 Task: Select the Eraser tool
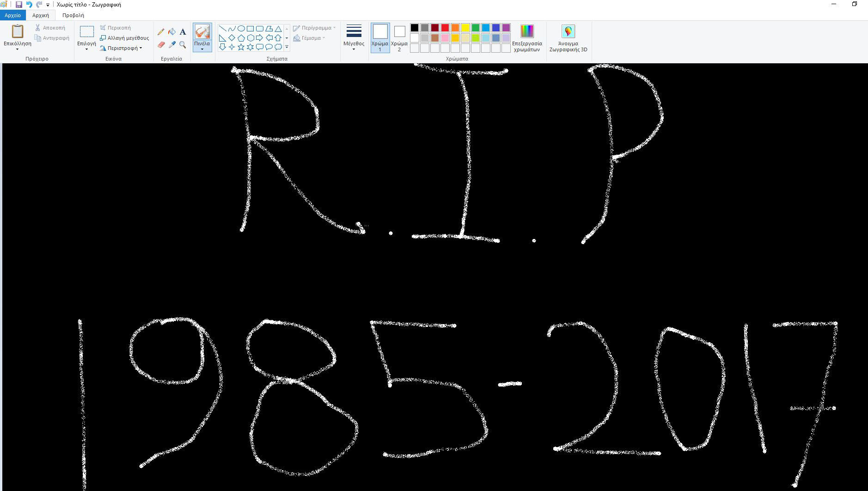click(161, 45)
